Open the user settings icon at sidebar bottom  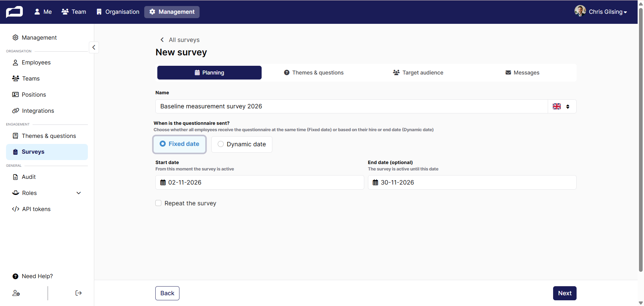tap(16, 293)
